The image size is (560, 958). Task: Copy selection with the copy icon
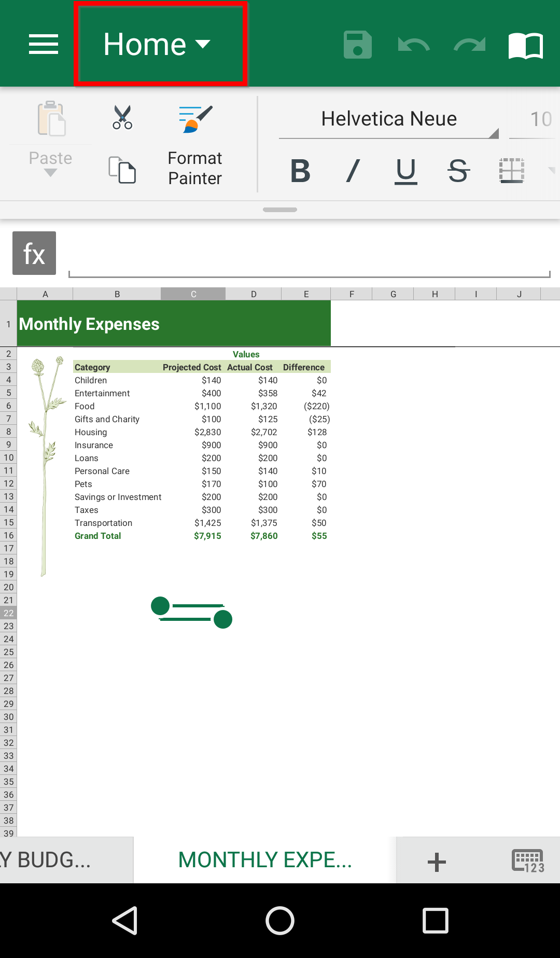coord(122,170)
